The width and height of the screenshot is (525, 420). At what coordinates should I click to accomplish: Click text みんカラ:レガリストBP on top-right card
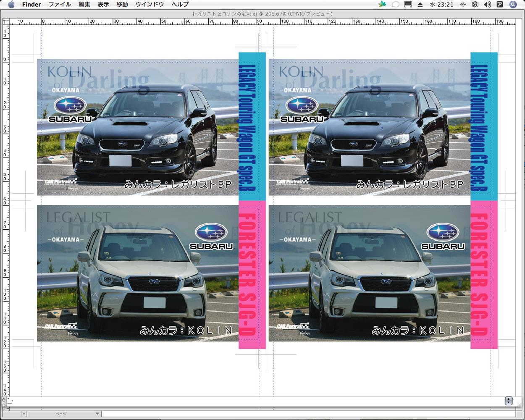410,184
